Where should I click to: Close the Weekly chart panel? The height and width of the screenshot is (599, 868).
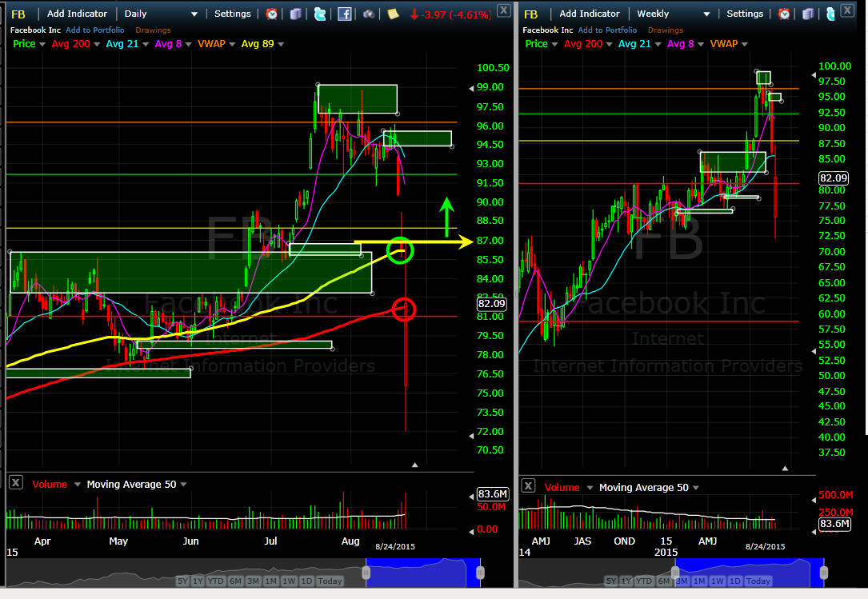click(x=847, y=10)
